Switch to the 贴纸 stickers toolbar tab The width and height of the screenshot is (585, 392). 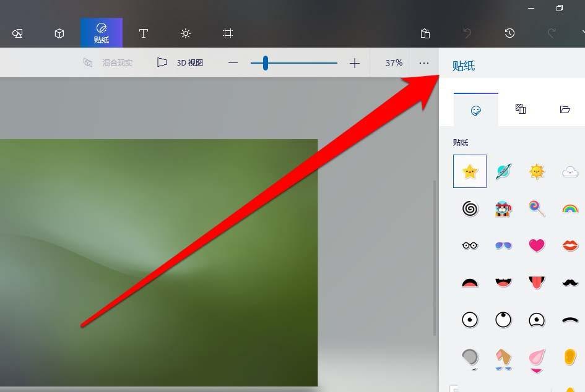(101, 33)
